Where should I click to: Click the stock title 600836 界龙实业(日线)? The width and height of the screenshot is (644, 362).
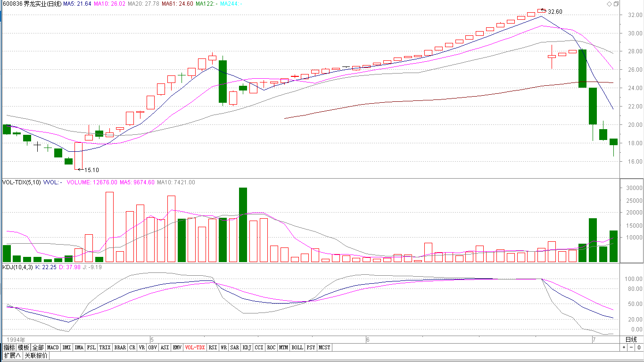tap(32, 4)
